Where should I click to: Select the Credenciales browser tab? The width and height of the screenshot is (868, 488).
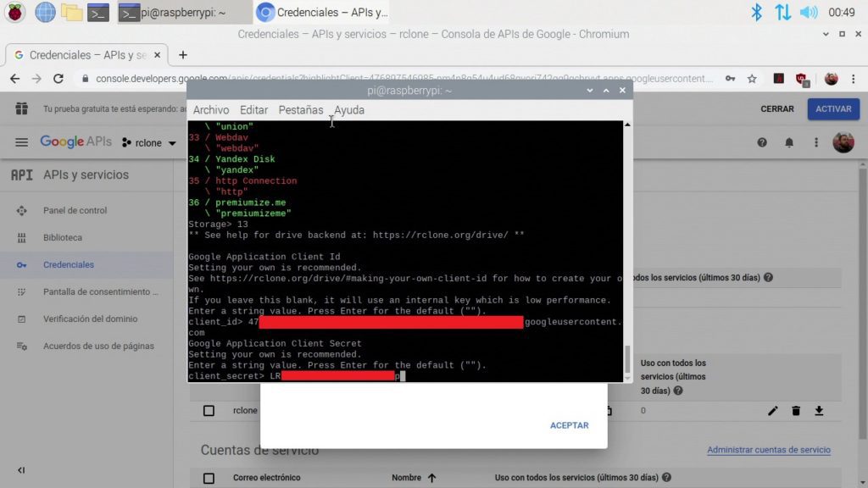pyautogui.click(x=86, y=55)
